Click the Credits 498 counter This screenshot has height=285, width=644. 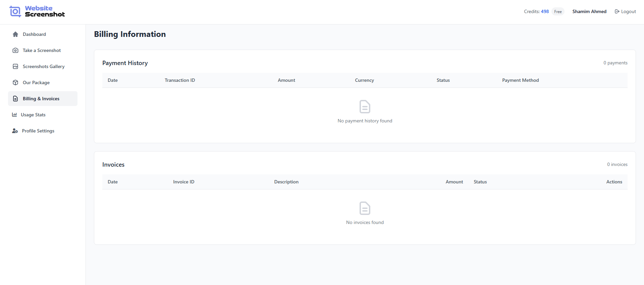click(536, 11)
